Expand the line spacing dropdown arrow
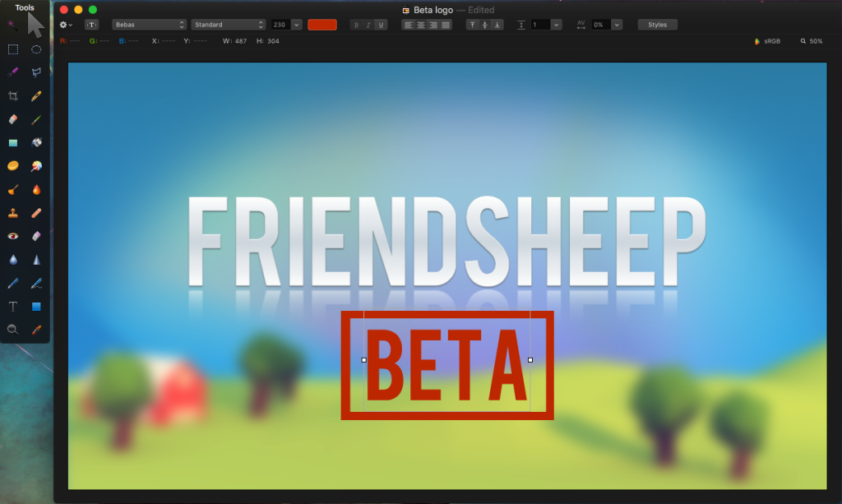The image size is (842, 504). (x=557, y=25)
